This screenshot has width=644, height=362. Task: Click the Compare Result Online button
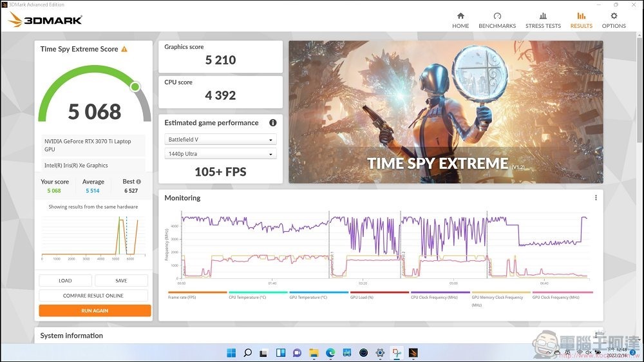pyautogui.click(x=93, y=296)
